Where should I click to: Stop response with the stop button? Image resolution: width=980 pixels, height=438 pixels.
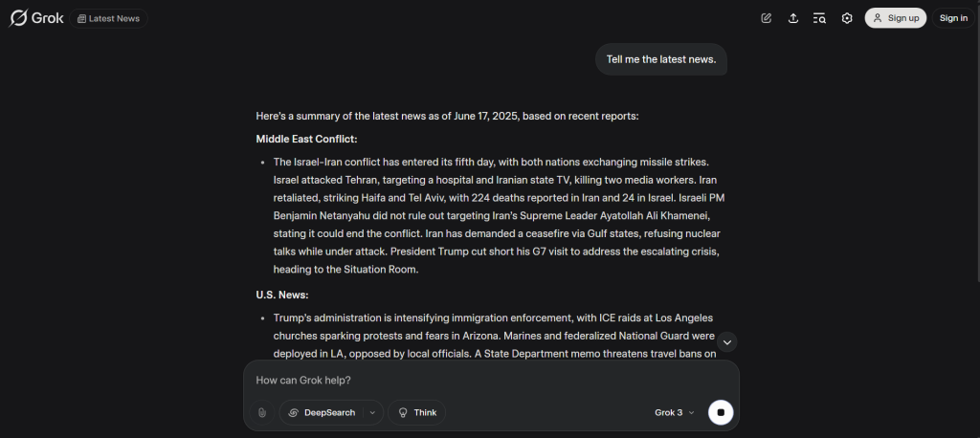[x=721, y=412]
